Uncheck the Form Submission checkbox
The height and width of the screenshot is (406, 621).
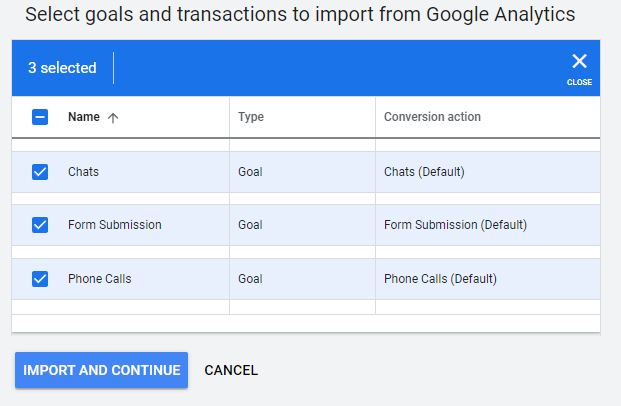(40, 225)
